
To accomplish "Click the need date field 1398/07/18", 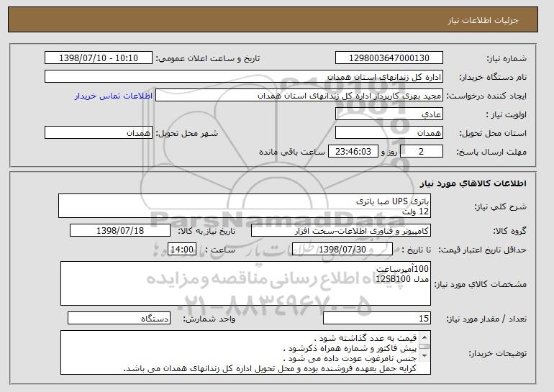I will tap(120, 231).
